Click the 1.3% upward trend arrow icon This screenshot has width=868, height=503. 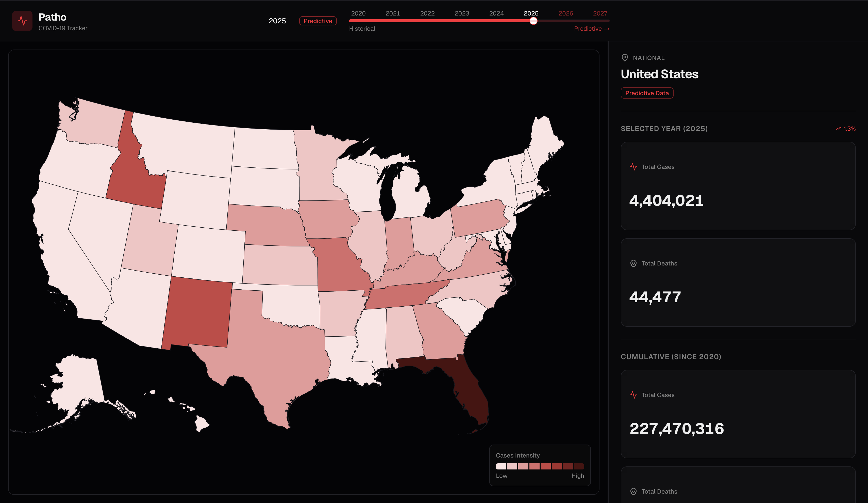(x=838, y=129)
